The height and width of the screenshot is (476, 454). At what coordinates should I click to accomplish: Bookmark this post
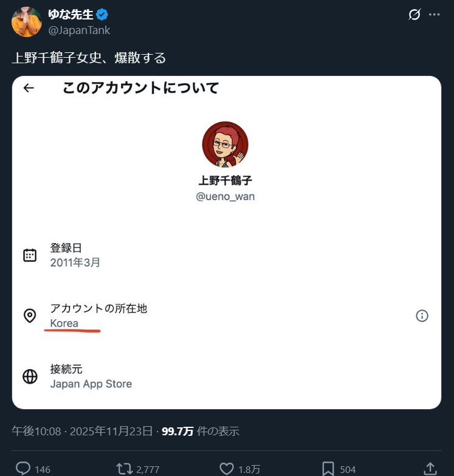click(x=328, y=469)
